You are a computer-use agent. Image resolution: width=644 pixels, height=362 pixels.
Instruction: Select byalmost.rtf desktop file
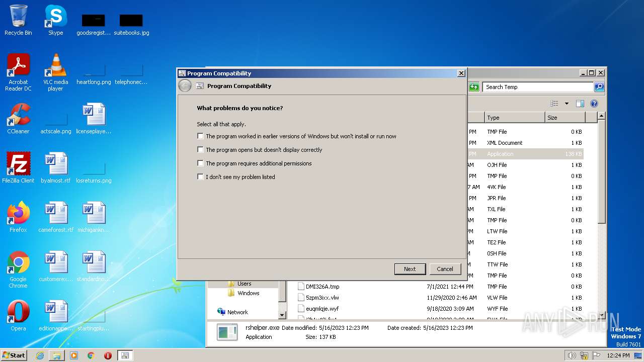coord(55,167)
